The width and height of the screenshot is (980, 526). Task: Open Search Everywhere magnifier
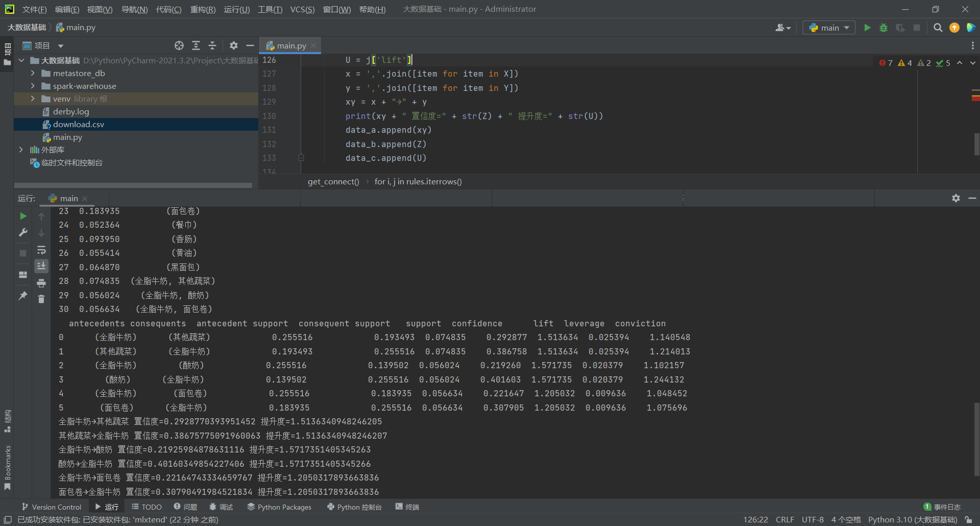click(x=938, y=28)
